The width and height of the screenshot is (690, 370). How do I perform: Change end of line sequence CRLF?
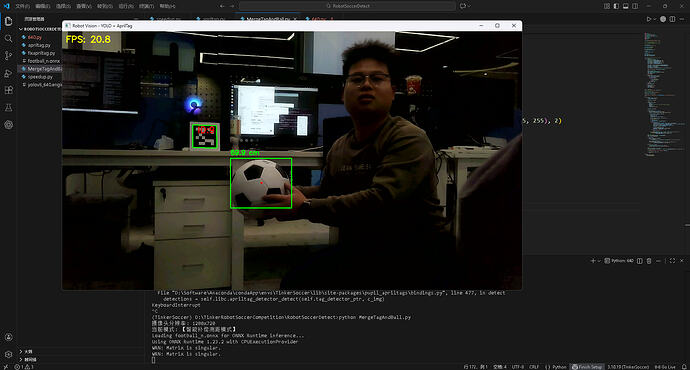(x=534, y=367)
